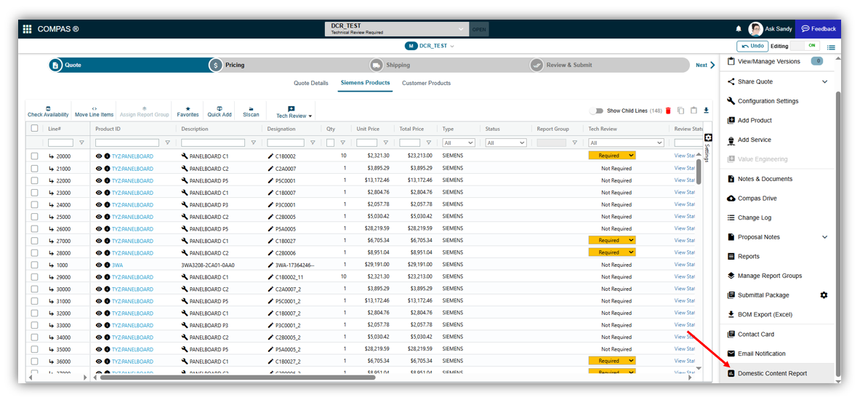Viewport: 868px width, 408px height.
Task: Open TYZ:PANELBOARD link on line 24000
Action: (x=132, y=205)
